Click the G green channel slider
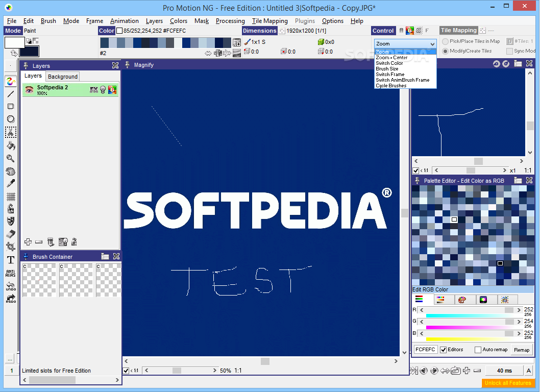The image size is (540, 392). point(470,322)
